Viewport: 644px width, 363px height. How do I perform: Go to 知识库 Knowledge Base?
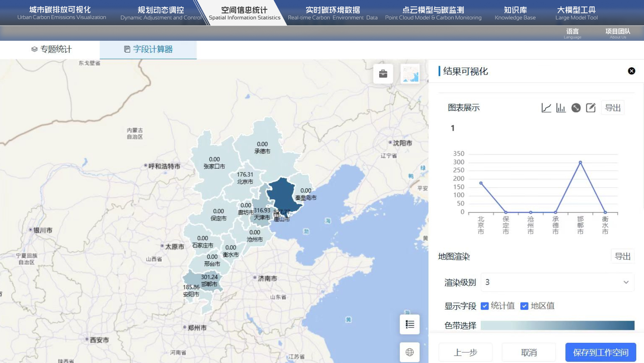pos(515,13)
